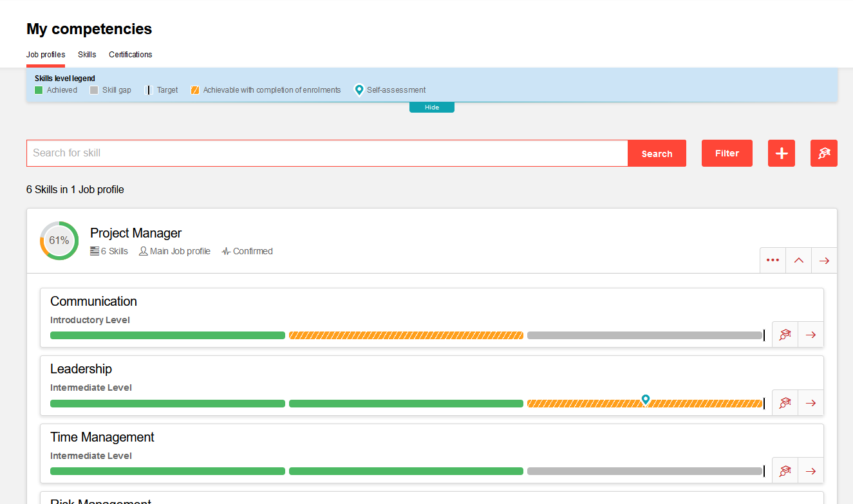Hide the skills level legend
Viewport: 853px width, 504px height.
point(431,107)
